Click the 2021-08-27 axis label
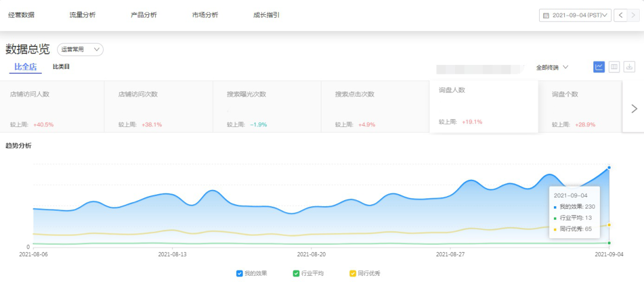Viewport: 644px width, 286px height. click(x=450, y=254)
